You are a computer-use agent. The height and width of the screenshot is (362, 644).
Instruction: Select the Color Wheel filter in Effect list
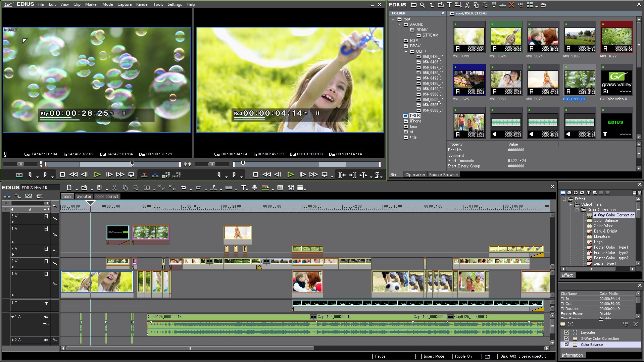604,226
